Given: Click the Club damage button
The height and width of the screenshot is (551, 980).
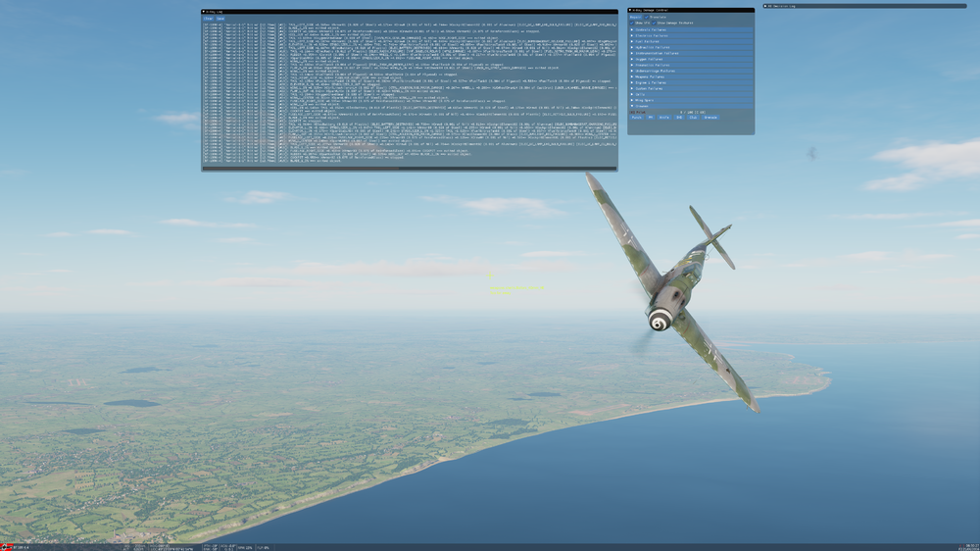Looking at the screenshot, I should pos(693,118).
